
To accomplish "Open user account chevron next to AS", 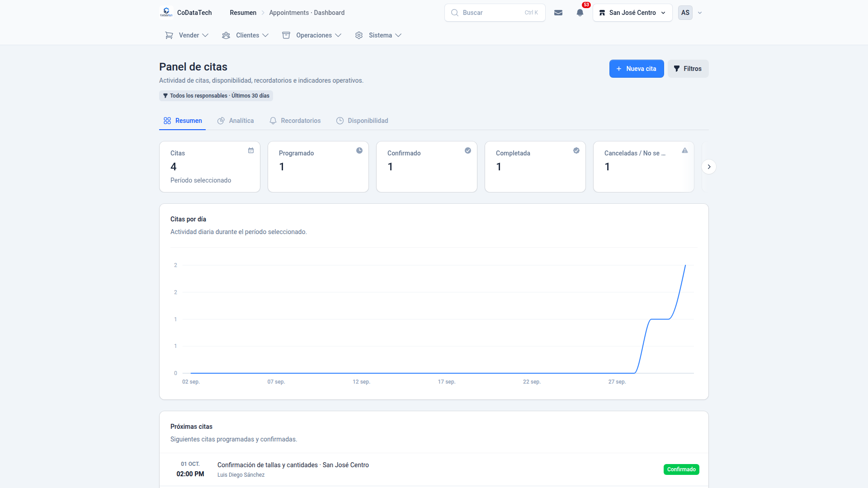I will click(x=700, y=13).
